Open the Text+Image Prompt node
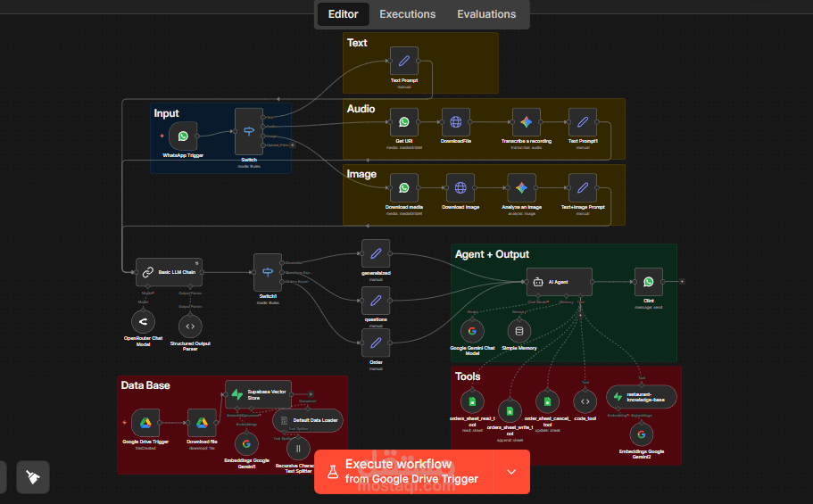Screen dimensions: 813x504 pyautogui.click(x=583, y=188)
